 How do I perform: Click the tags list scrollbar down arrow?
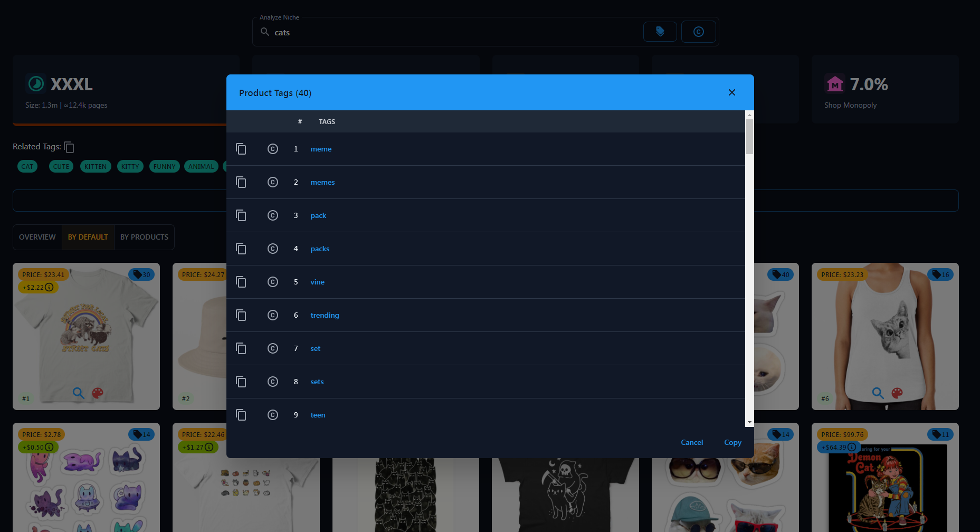[x=749, y=423]
